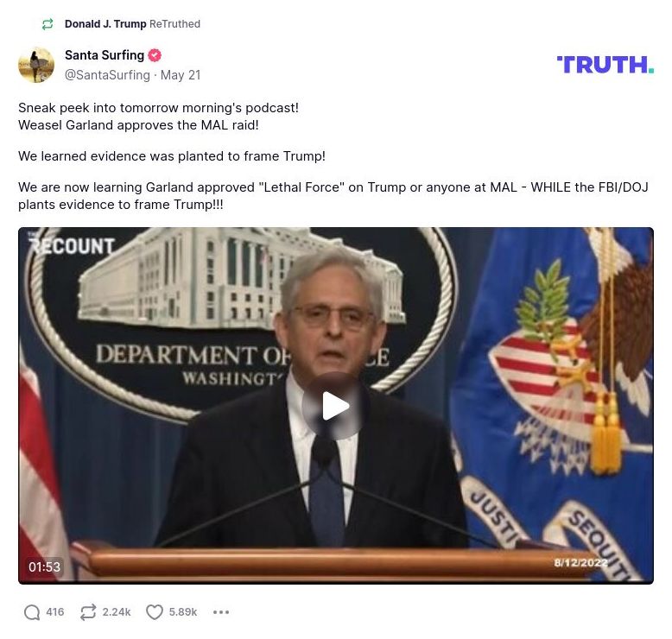View the 2.24k ReTruths count
The width and height of the screenshot is (672, 639).
pyautogui.click(x=116, y=612)
